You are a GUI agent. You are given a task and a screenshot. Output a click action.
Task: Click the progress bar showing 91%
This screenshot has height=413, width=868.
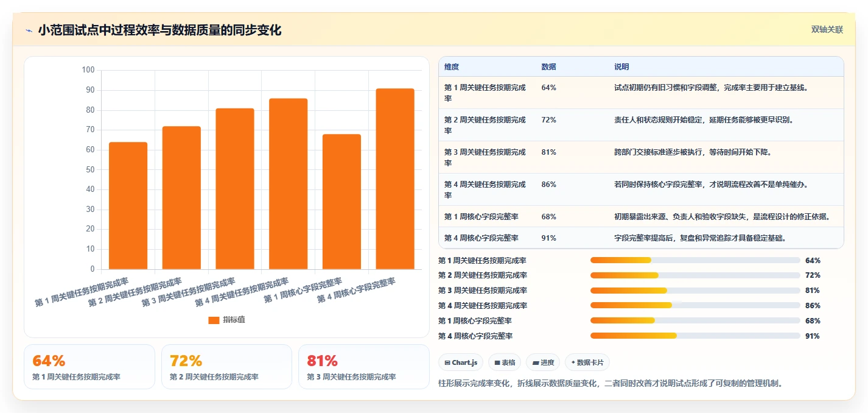click(695, 336)
